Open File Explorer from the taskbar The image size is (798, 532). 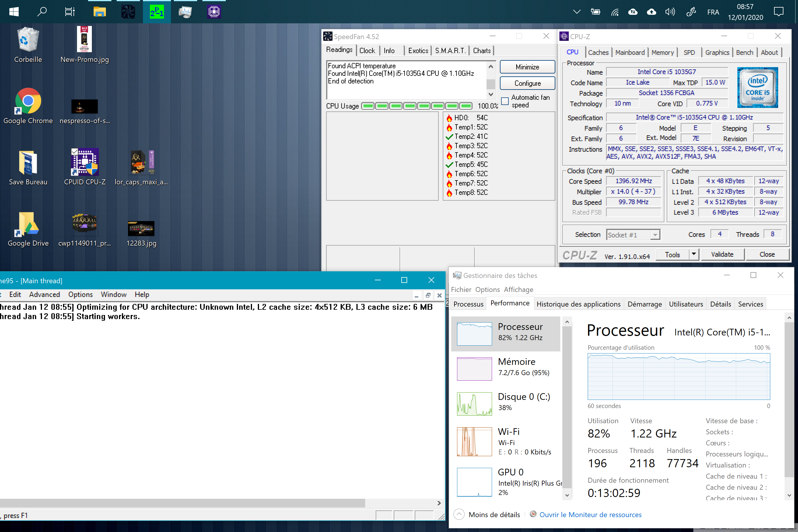pyautogui.click(x=100, y=12)
